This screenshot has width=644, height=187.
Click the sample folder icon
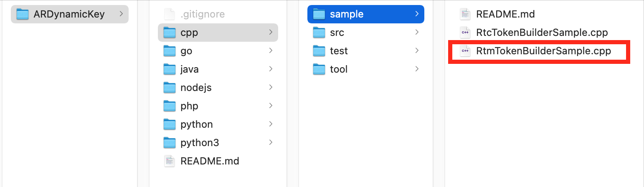[319, 14]
